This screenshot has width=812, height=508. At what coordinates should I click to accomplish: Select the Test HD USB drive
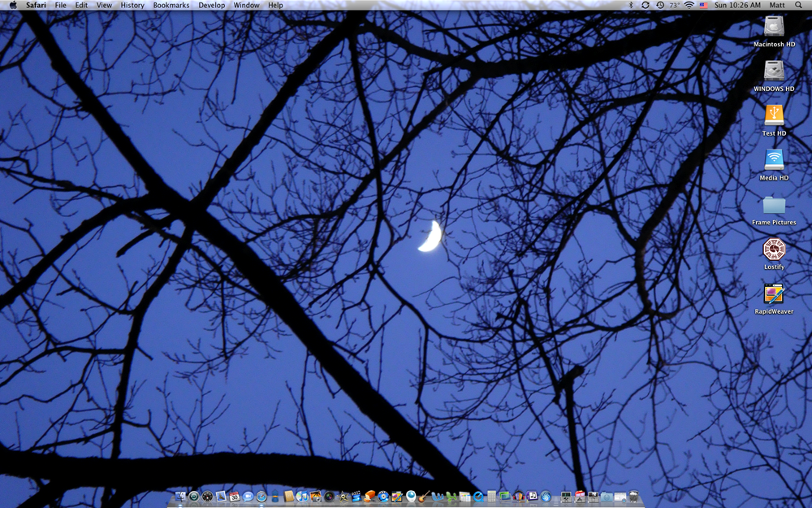[x=774, y=115]
